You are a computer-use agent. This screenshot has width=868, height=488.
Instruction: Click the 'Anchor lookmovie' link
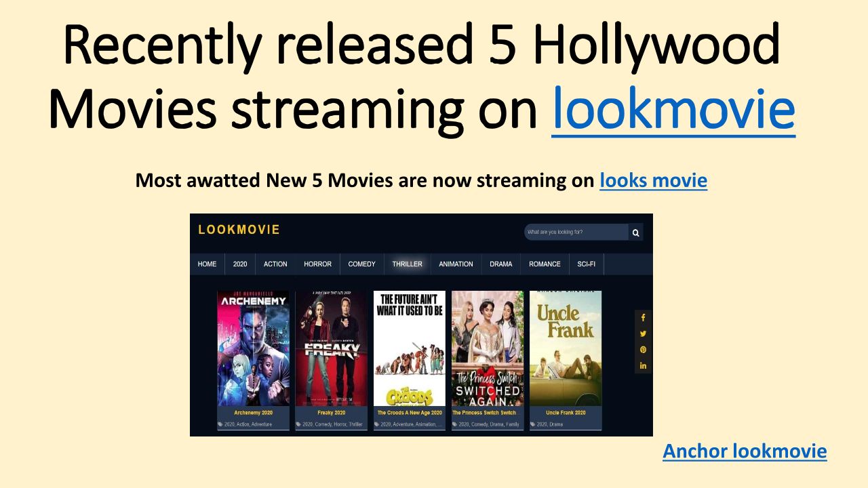click(x=745, y=451)
